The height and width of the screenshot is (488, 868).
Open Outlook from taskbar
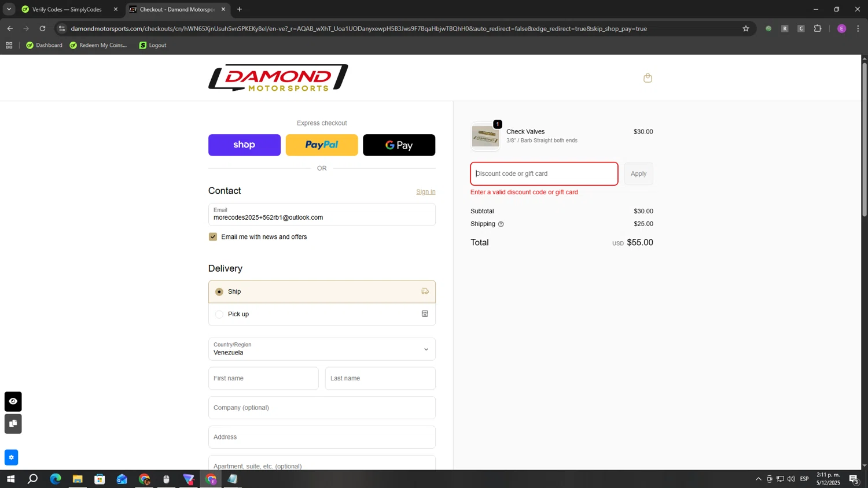point(122,479)
